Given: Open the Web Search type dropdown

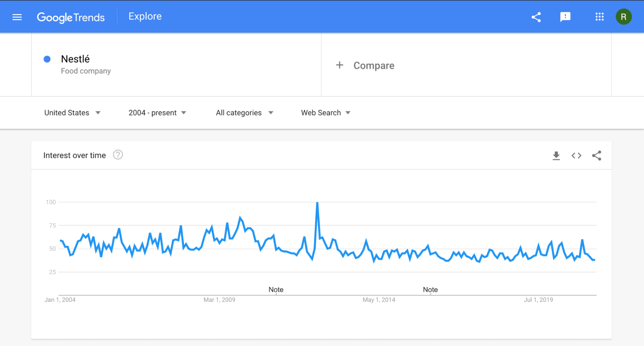Looking at the screenshot, I should [326, 113].
